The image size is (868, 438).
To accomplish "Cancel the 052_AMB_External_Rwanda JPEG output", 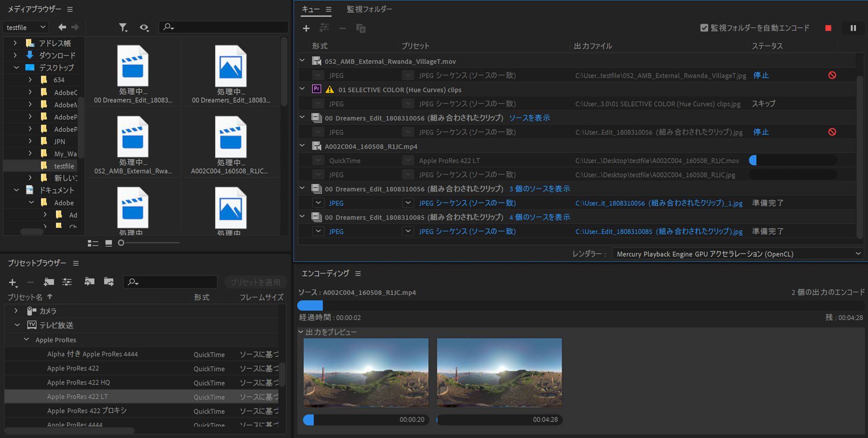I will tap(832, 75).
